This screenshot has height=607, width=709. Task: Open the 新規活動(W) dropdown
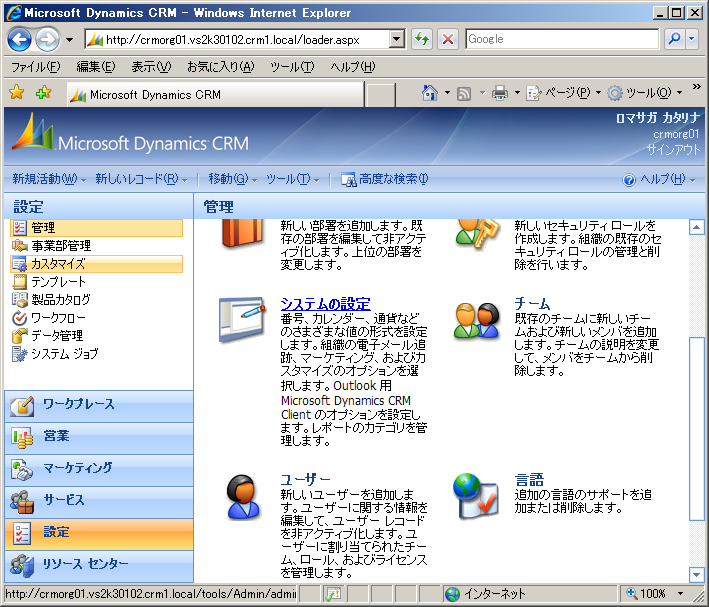point(49,179)
